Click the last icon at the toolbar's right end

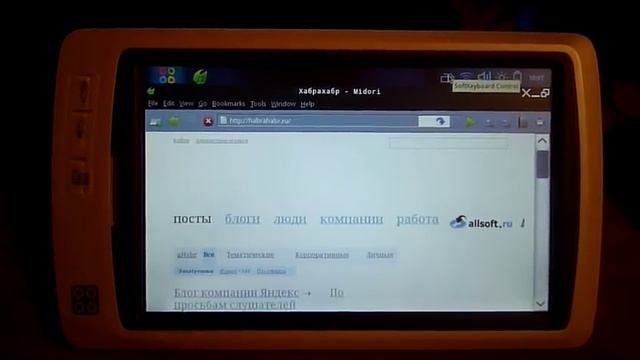point(540,122)
